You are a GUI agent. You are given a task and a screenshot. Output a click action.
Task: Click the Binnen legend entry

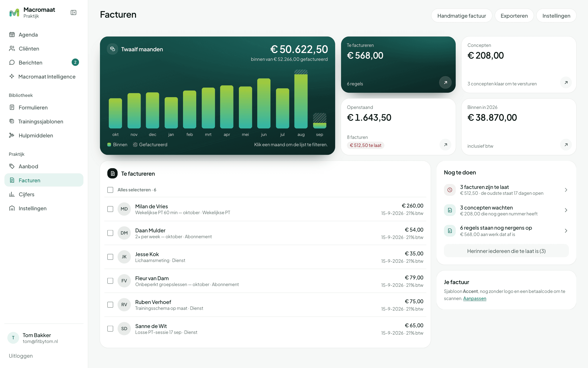(x=117, y=145)
